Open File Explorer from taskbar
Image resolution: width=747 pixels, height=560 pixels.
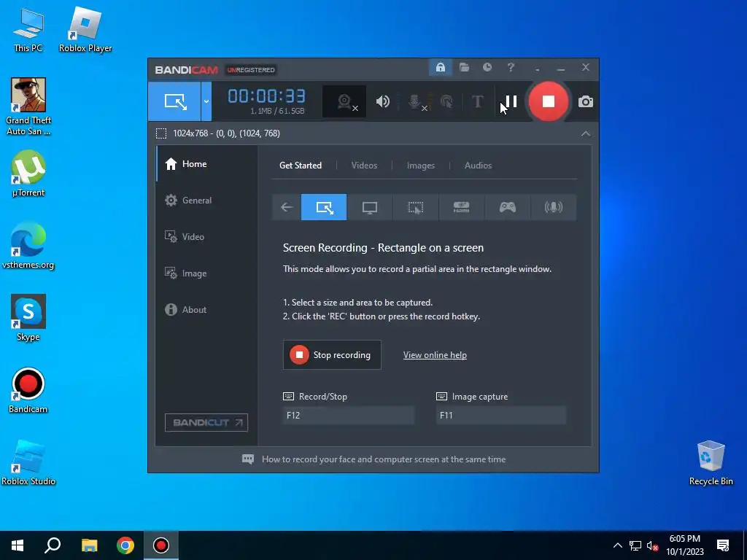pos(89,545)
